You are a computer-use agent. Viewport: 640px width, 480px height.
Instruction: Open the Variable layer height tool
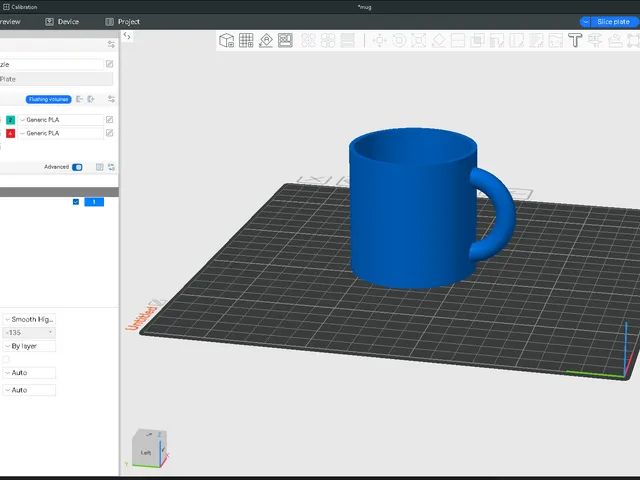(347, 40)
